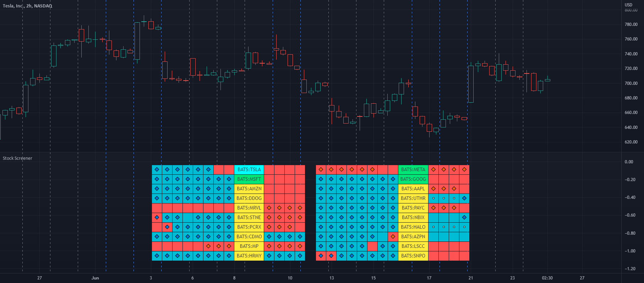
Task: Click the Tesla, Inc. chart title
Action: (27, 6)
